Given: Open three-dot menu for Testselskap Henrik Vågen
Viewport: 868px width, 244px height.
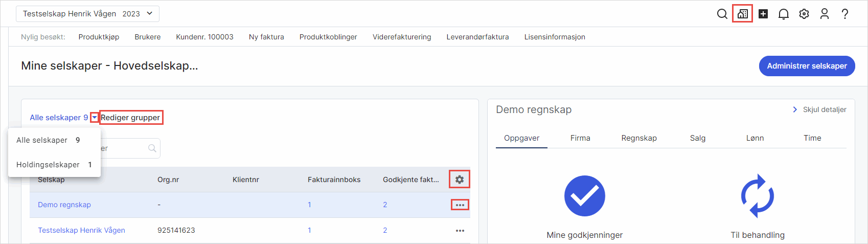Looking at the screenshot, I should click(460, 231).
